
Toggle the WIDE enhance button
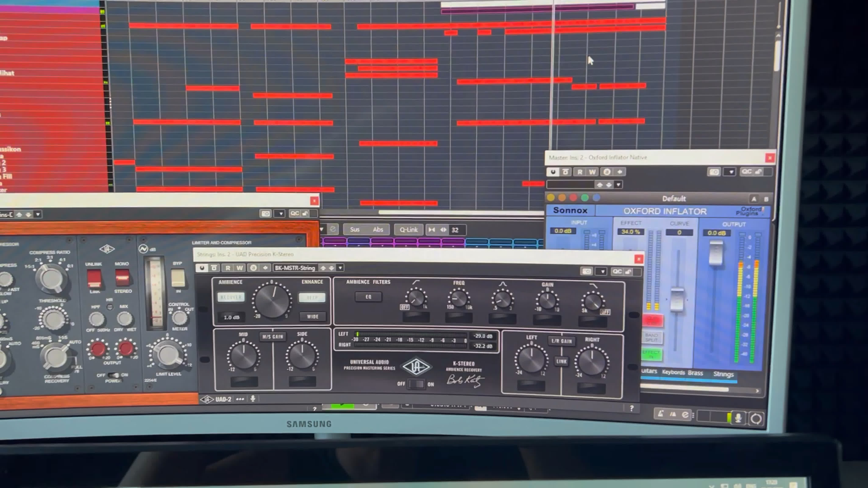point(312,317)
